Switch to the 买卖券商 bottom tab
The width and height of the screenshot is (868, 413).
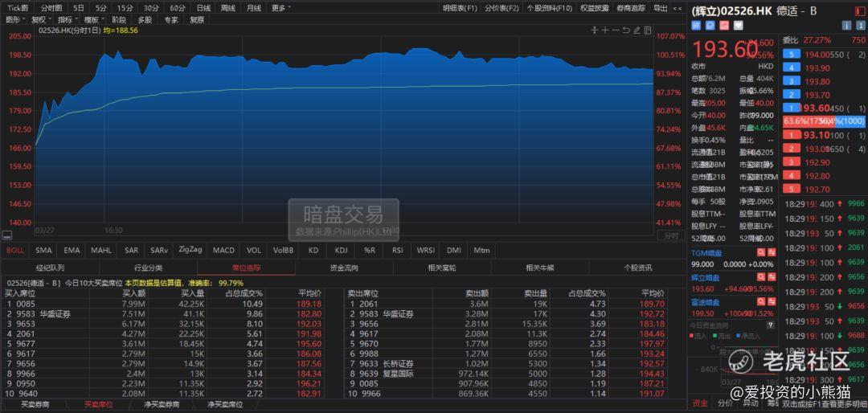tap(35, 405)
